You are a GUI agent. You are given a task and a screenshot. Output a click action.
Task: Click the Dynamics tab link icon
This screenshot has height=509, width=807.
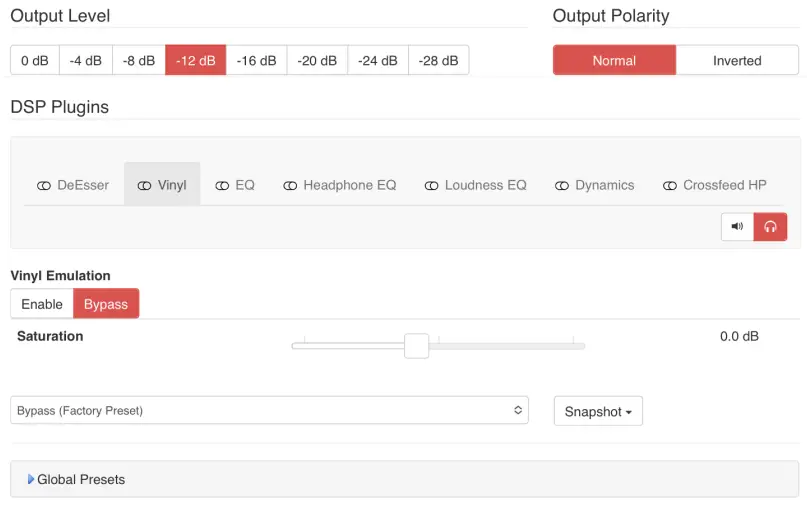coord(563,186)
